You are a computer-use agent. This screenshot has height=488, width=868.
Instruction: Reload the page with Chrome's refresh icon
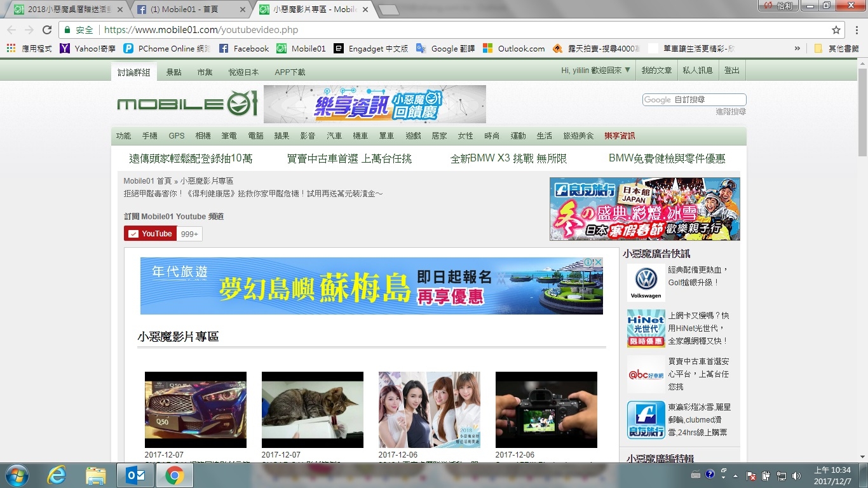point(47,30)
